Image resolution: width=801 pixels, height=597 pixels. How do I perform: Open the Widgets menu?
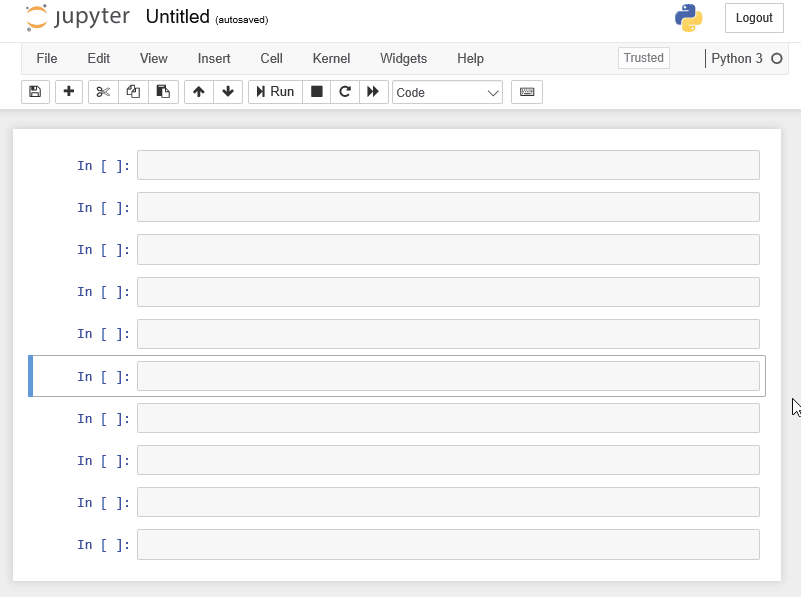(x=403, y=58)
